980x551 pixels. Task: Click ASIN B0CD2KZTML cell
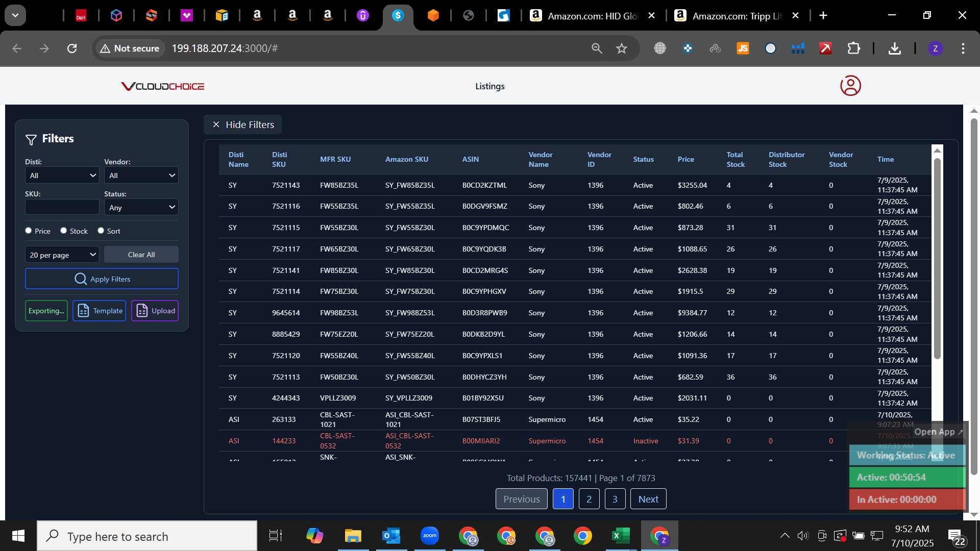tap(484, 185)
